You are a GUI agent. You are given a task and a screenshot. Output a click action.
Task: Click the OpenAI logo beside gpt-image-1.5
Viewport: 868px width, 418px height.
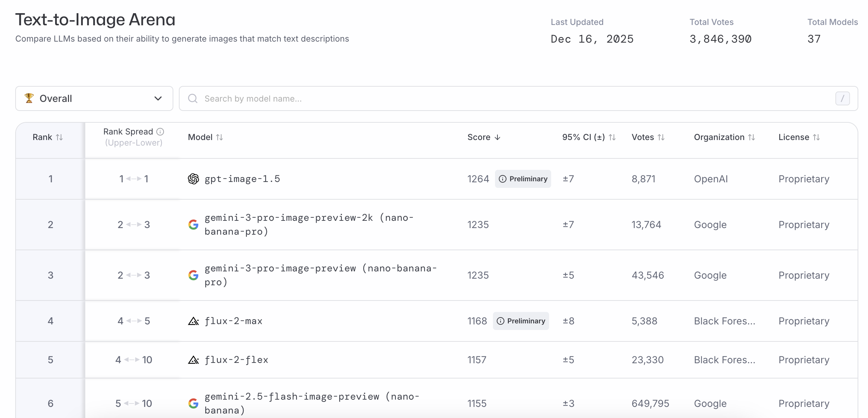pos(193,179)
